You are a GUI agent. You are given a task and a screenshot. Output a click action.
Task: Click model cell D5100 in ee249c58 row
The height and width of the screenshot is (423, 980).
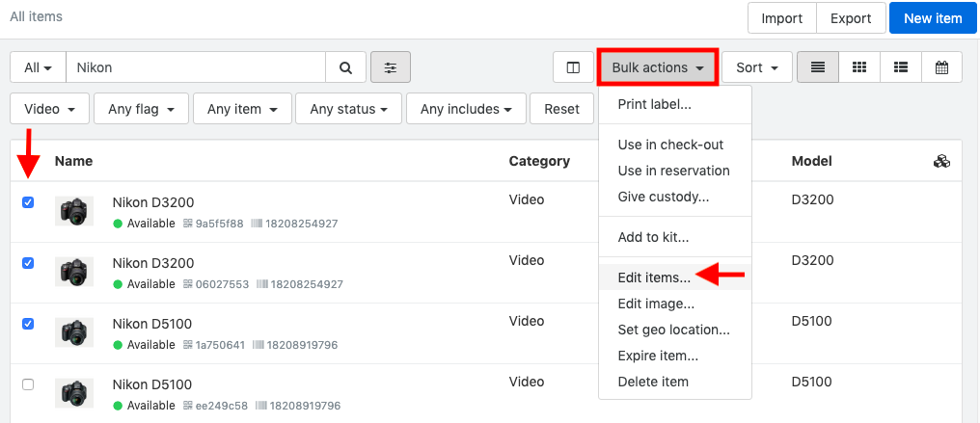[812, 382]
